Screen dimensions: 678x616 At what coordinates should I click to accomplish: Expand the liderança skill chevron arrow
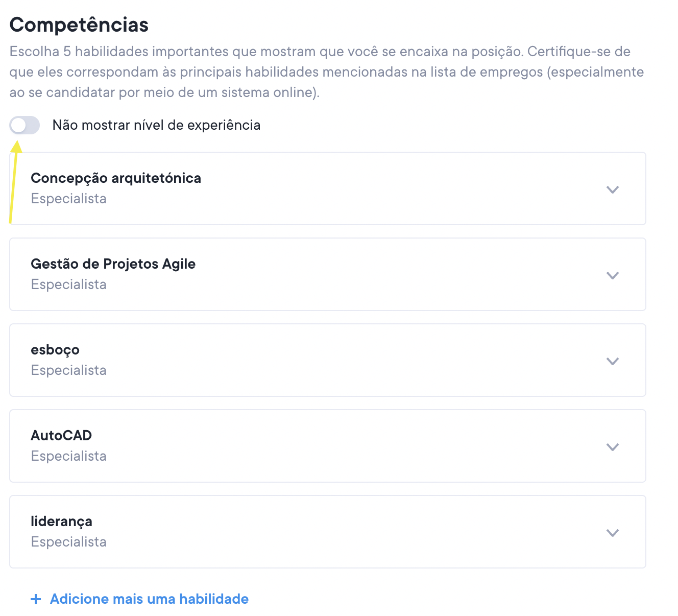[x=612, y=533]
